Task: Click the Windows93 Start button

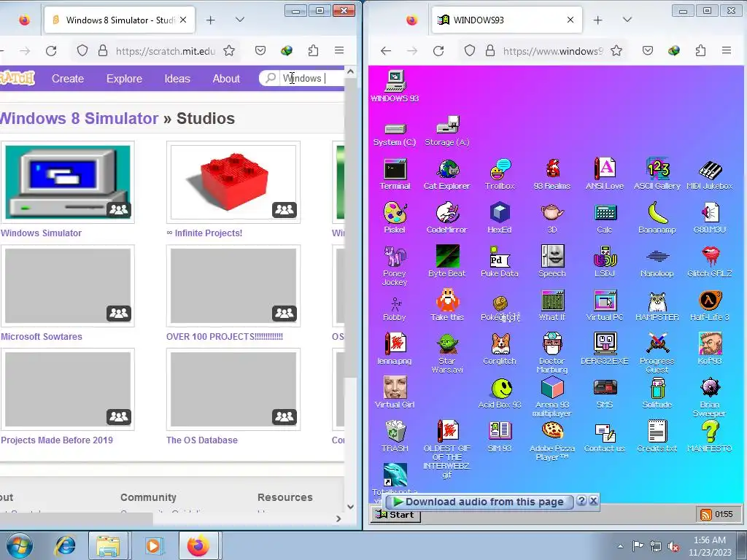Action: (395, 515)
